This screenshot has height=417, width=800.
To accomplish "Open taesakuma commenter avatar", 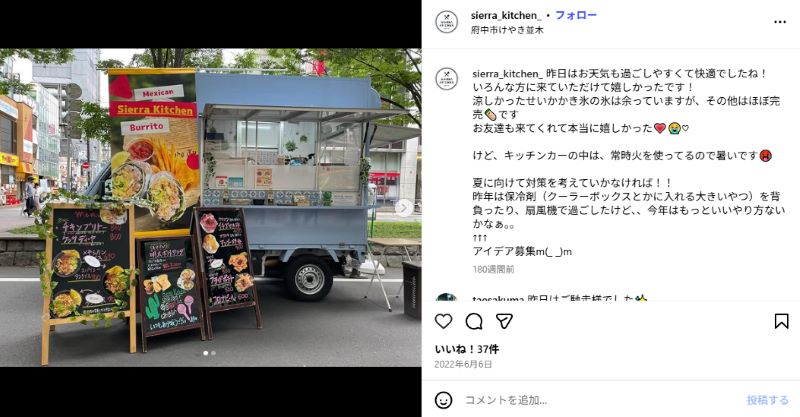I will pyautogui.click(x=446, y=298).
